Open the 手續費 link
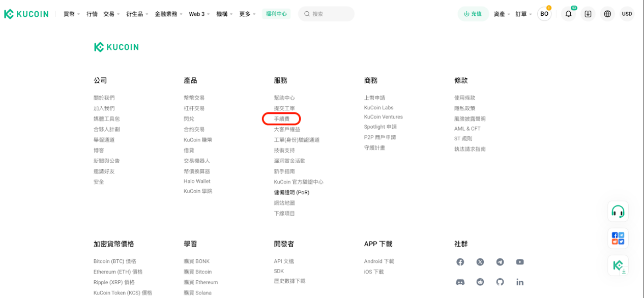This screenshot has width=644, height=298. pyautogui.click(x=281, y=118)
